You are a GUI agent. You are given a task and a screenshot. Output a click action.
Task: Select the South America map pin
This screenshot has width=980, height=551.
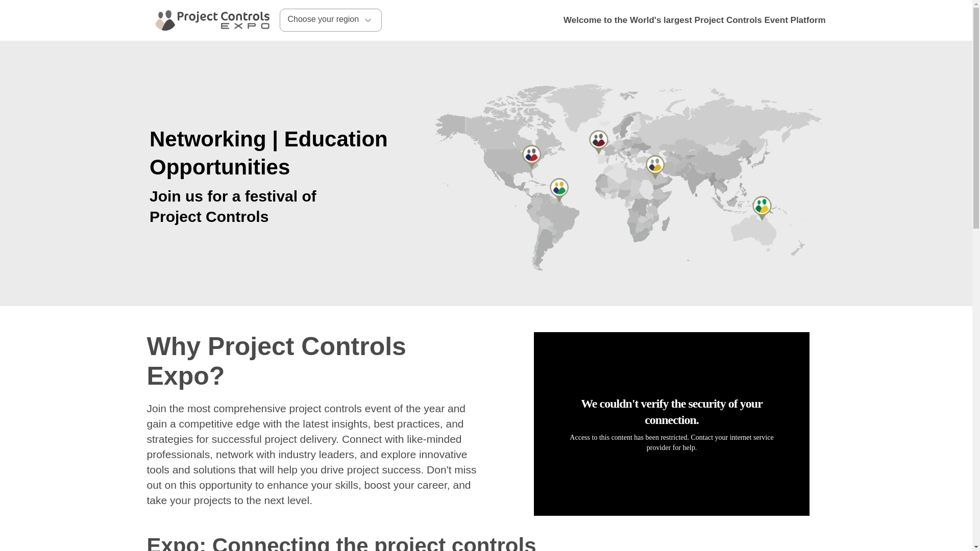click(x=559, y=190)
